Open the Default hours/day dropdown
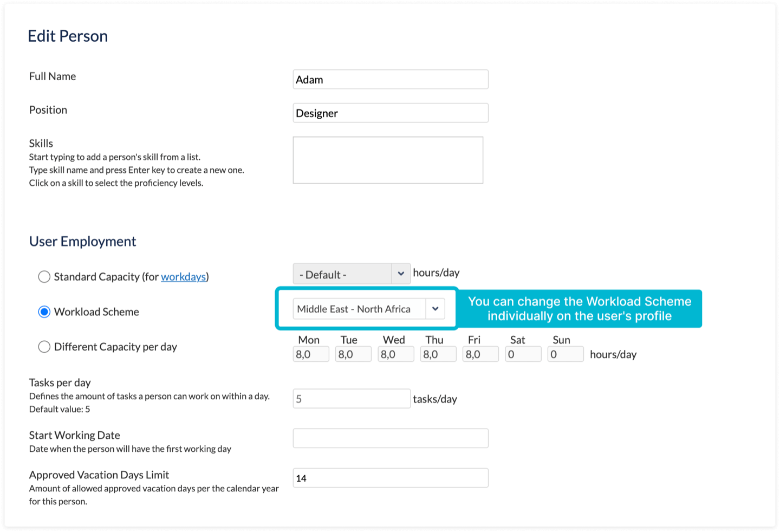 342,274
